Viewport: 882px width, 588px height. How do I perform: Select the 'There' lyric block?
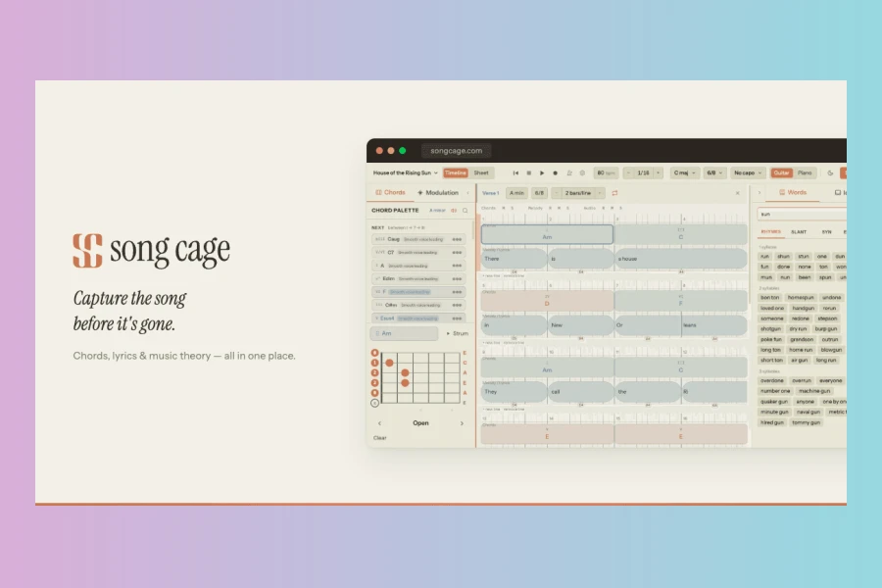(x=514, y=259)
